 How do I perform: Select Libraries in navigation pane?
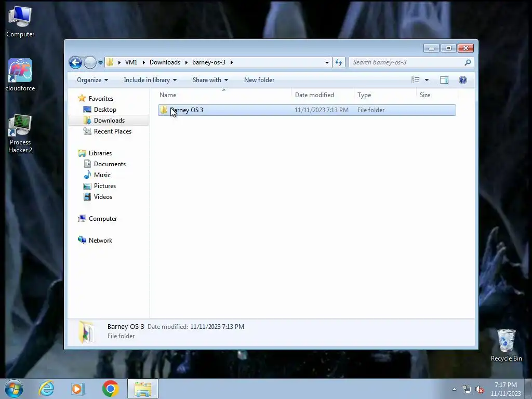tap(100, 153)
